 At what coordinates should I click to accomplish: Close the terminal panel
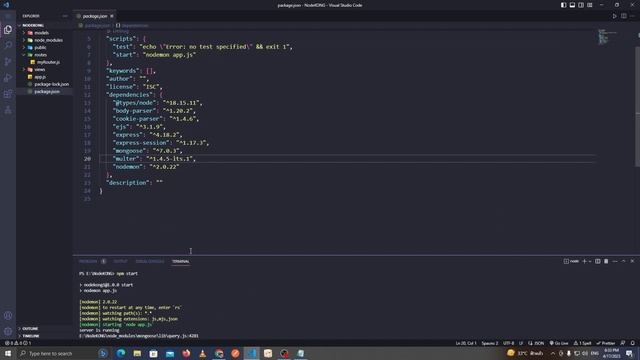[x=632, y=261]
